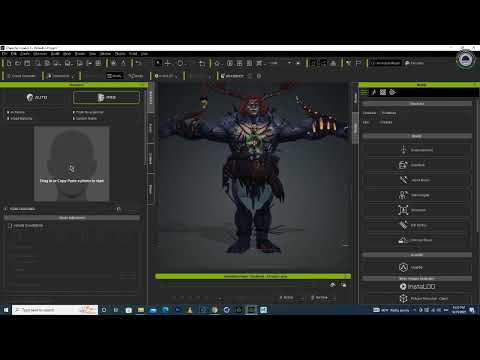The height and width of the screenshot is (360, 480).
Task: Click the Mesh button in second toolbar
Action: coord(114,76)
